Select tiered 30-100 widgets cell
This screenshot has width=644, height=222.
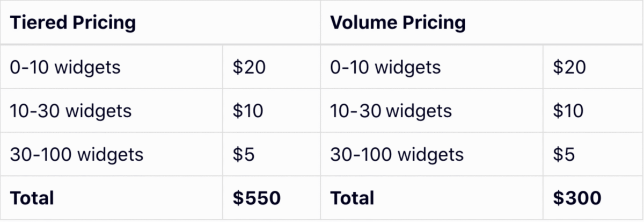click(76, 155)
